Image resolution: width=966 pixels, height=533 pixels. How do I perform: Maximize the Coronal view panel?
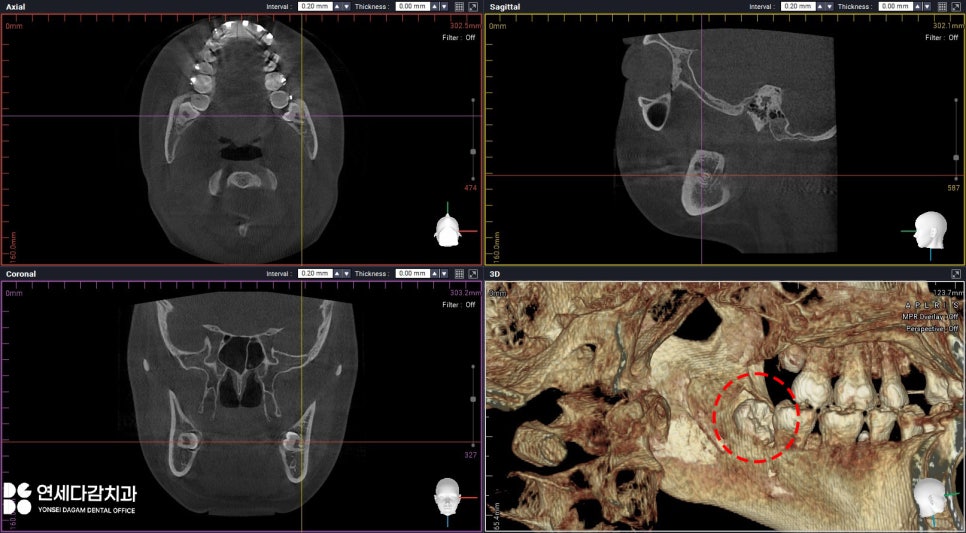(x=473, y=273)
